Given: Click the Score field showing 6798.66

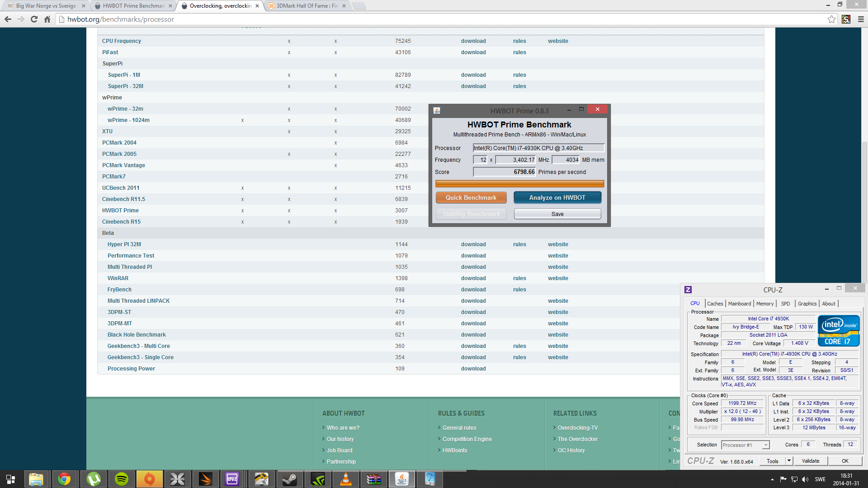Looking at the screenshot, I should (505, 172).
